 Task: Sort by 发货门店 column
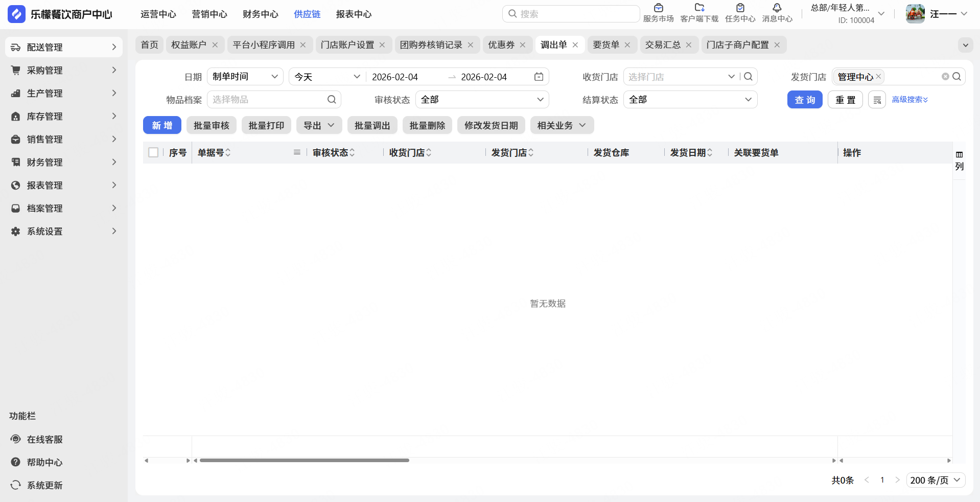tap(531, 152)
